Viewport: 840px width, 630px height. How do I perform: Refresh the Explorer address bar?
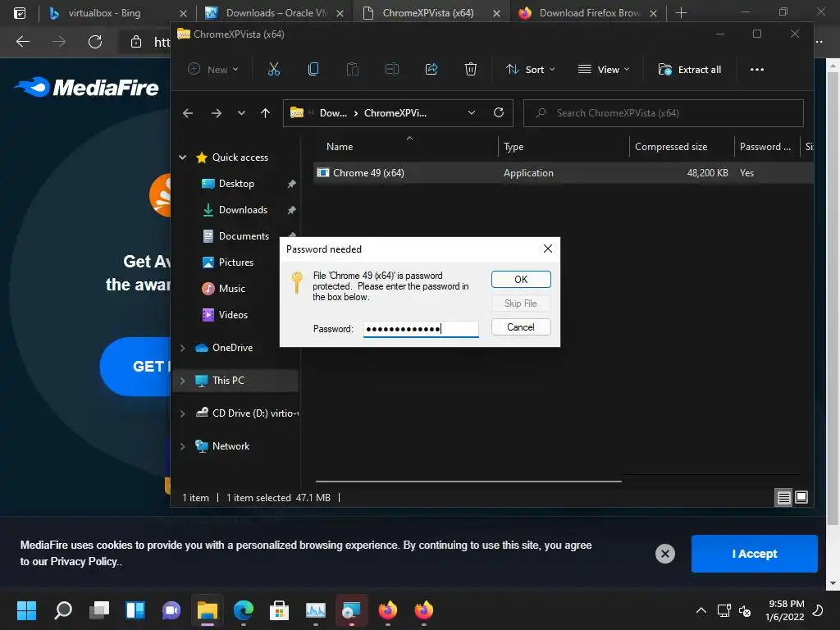pos(499,113)
